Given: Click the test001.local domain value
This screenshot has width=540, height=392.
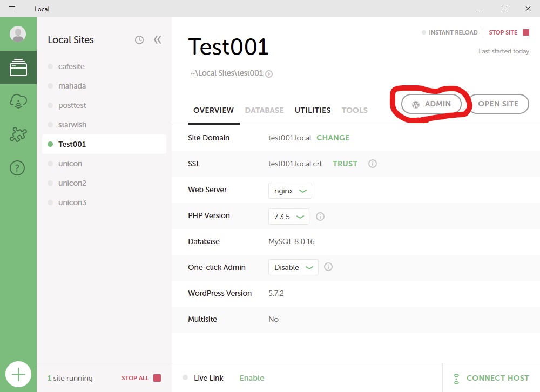Looking at the screenshot, I should [x=289, y=138].
